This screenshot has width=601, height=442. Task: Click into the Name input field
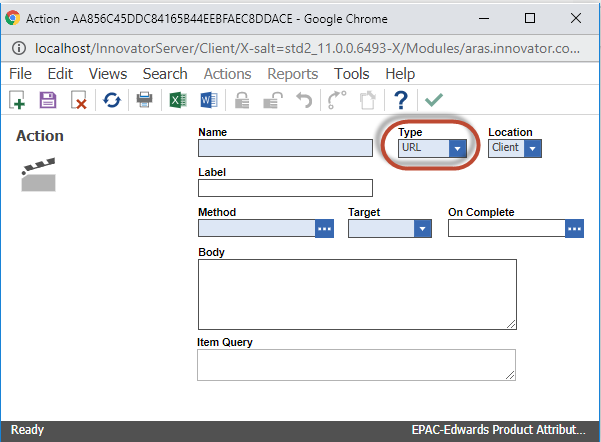point(284,148)
